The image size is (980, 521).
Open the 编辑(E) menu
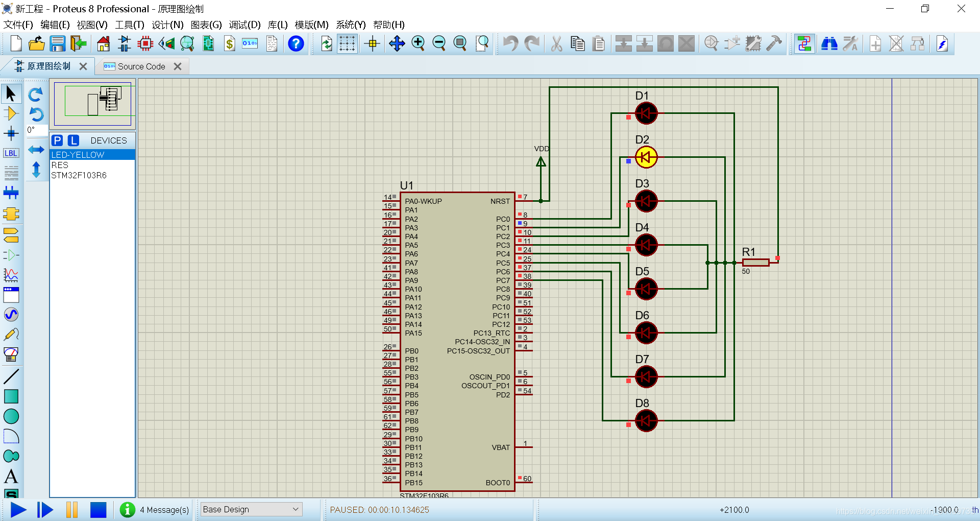point(55,25)
